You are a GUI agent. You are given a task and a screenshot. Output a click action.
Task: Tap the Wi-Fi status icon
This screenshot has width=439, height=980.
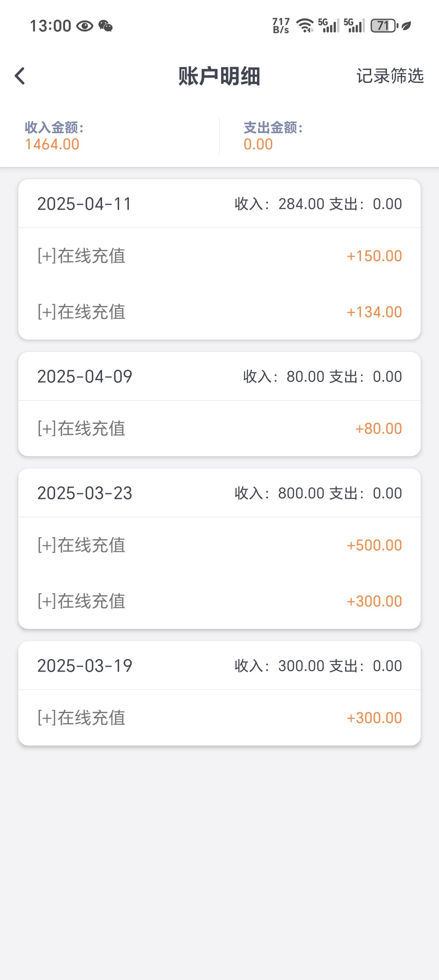(305, 26)
